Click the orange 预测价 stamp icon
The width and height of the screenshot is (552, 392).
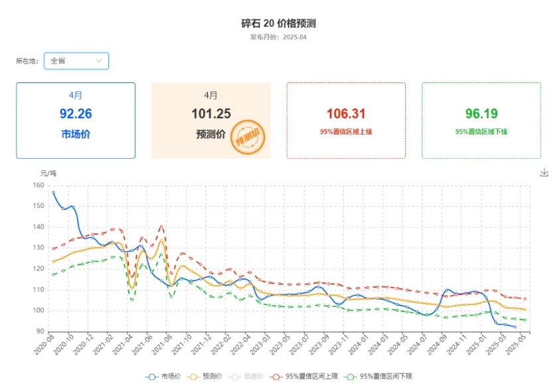(x=248, y=138)
